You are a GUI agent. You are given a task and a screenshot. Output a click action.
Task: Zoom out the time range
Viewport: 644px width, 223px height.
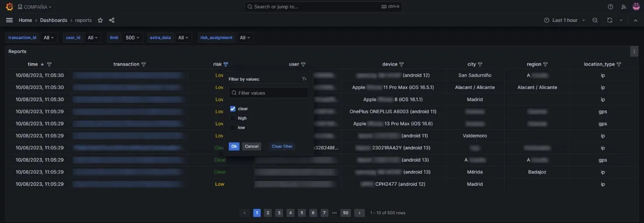pos(595,20)
